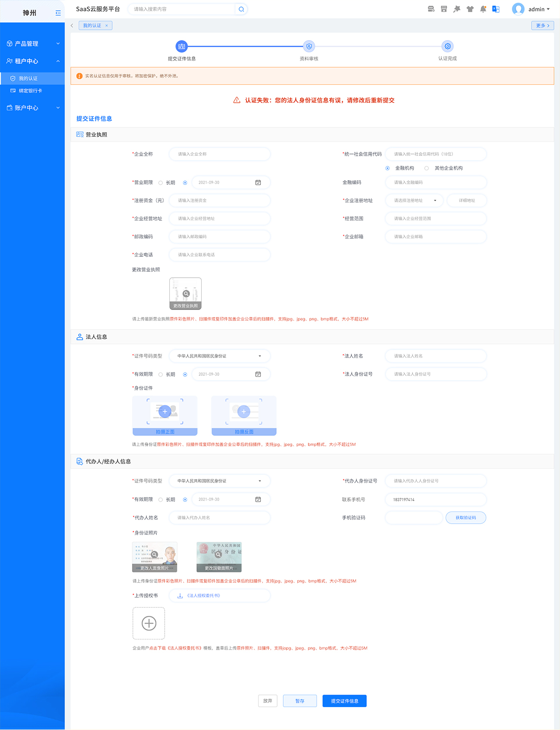Viewport: 560px width, 730px height.
Task: Click 提交证件信息 submit button
Action: pyautogui.click(x=344, y=701)
